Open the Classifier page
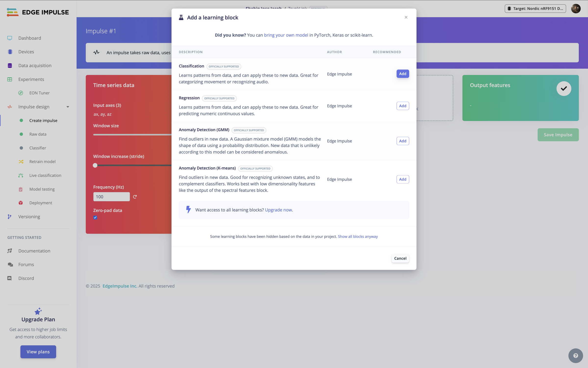The width and height of the screenshot is (588, 368). [38, 148]
